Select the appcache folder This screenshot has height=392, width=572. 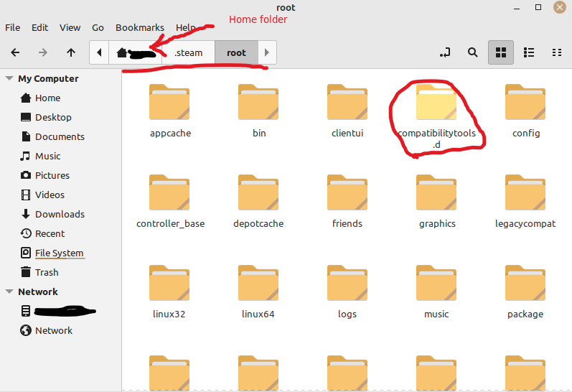pos(169,111)
